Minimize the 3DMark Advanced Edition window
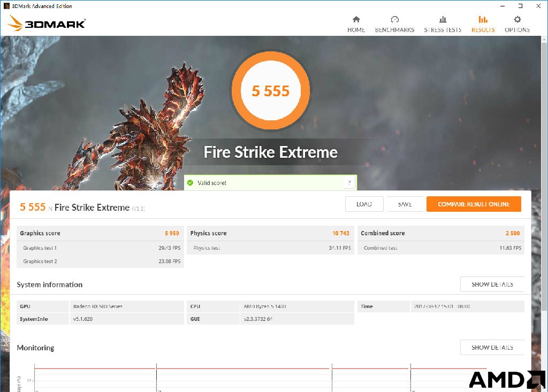The image size is (548, 392). pyautogui.click(x=503, y=6)
